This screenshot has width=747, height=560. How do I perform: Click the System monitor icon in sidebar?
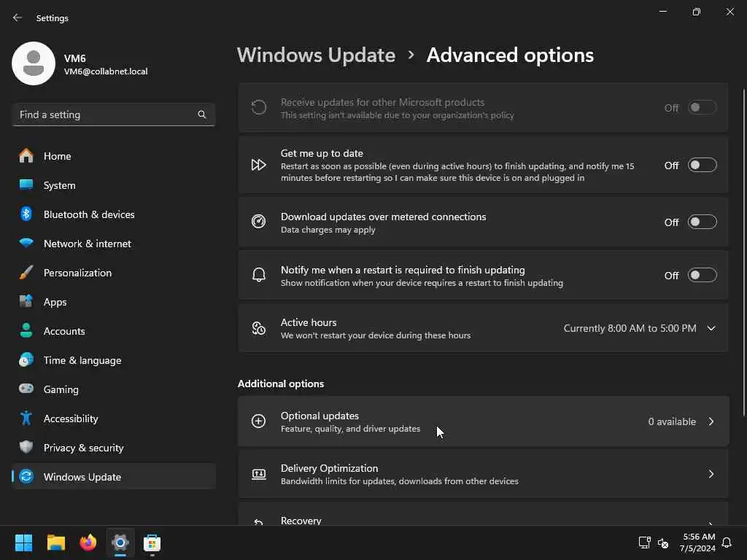click(x=26, y=184)
